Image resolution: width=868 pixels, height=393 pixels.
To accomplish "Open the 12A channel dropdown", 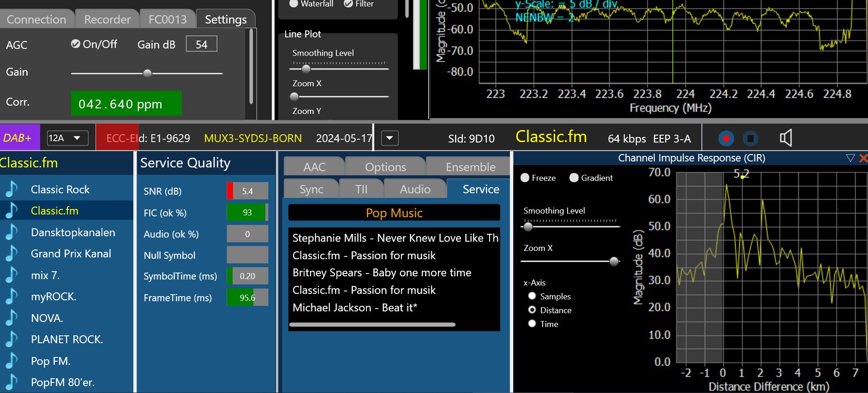I will click(x=67, y=138).
